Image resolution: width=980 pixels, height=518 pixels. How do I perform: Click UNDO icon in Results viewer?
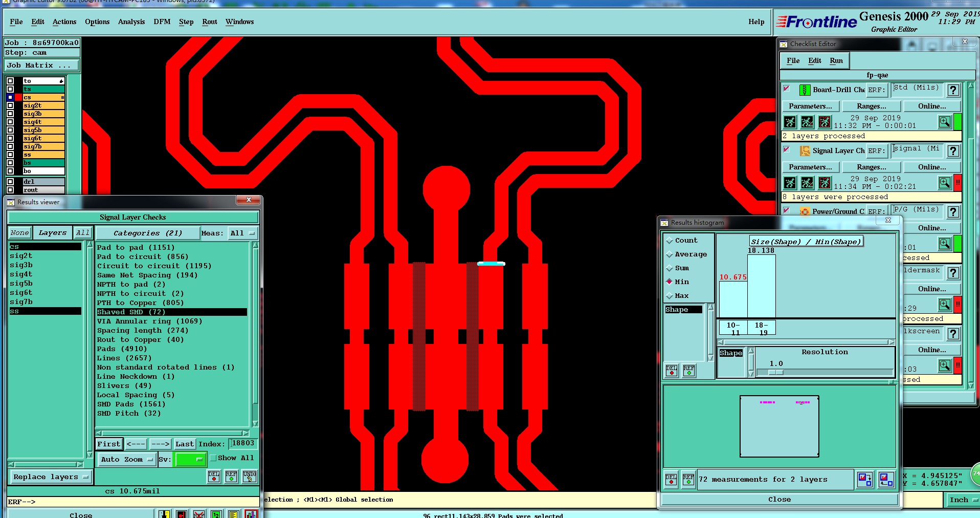(x=249, y=476)
